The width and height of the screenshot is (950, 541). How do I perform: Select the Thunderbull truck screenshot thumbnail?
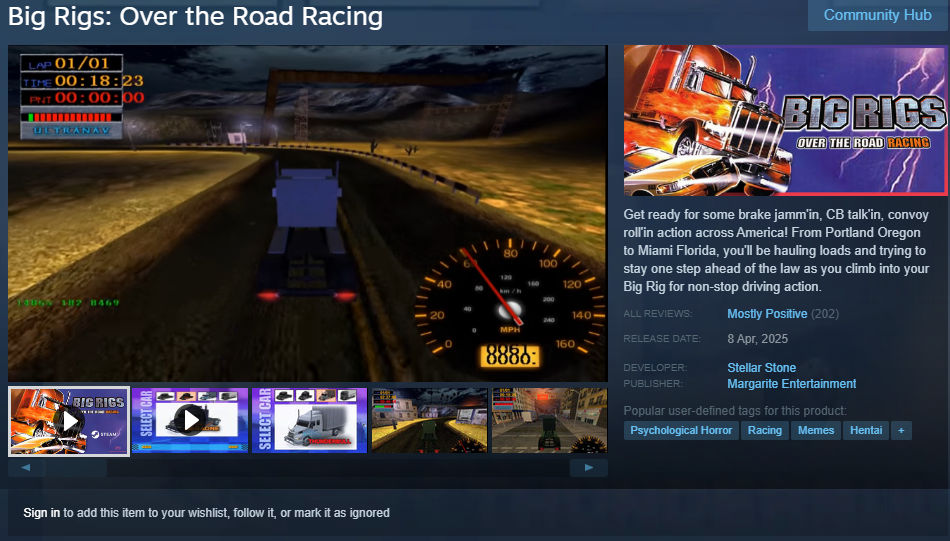coord(310,421)
